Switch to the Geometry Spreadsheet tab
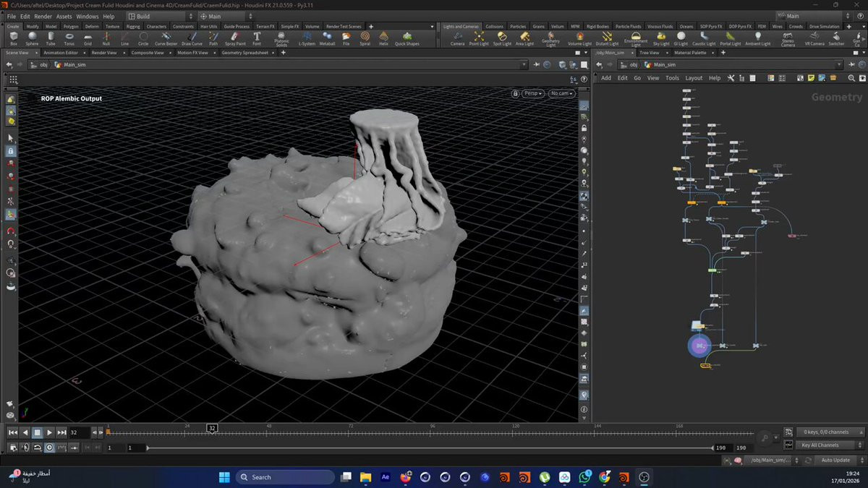This screenshot has width=868, height=488. (x=244, y=53)
